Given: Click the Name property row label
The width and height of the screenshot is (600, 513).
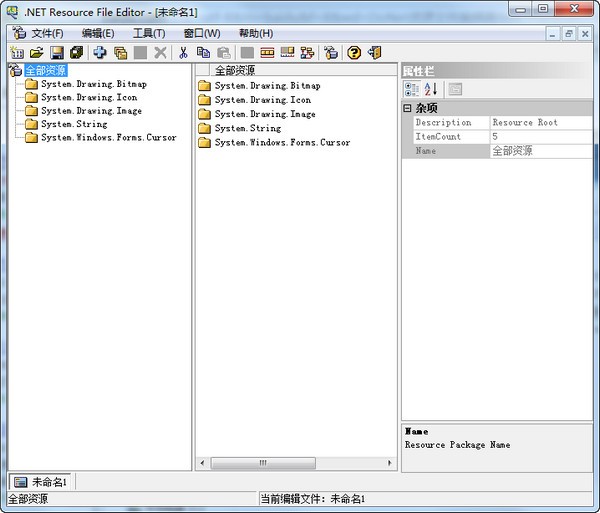Looking at the screenshot, I should pyautogui.click(x=452, y=151).
